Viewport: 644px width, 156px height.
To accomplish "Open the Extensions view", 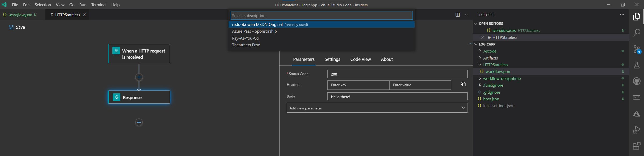I will (x=637, y=146).
